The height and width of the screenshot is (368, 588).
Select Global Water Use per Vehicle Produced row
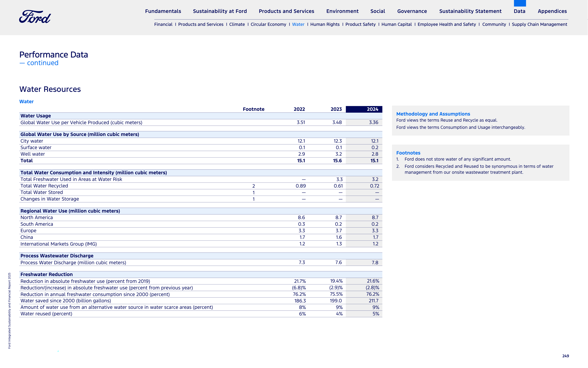(201, 122)
